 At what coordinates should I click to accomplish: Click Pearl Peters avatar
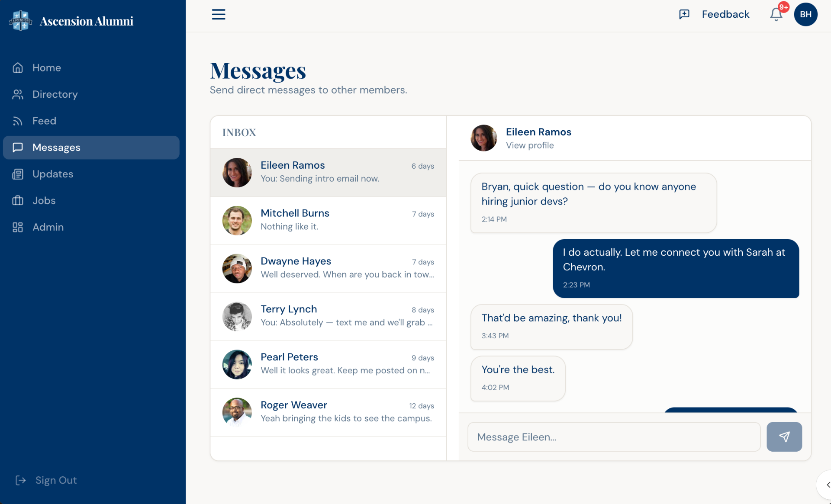(x=237, y=365)
